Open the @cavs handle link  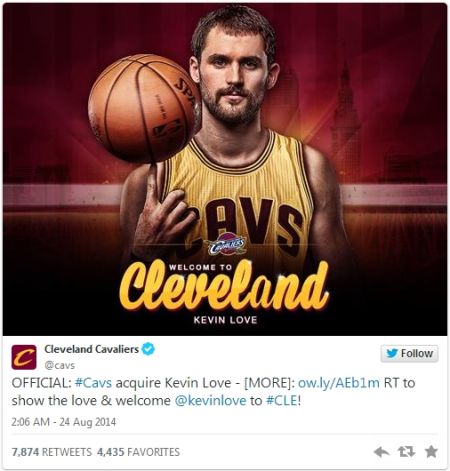(60, 365)
